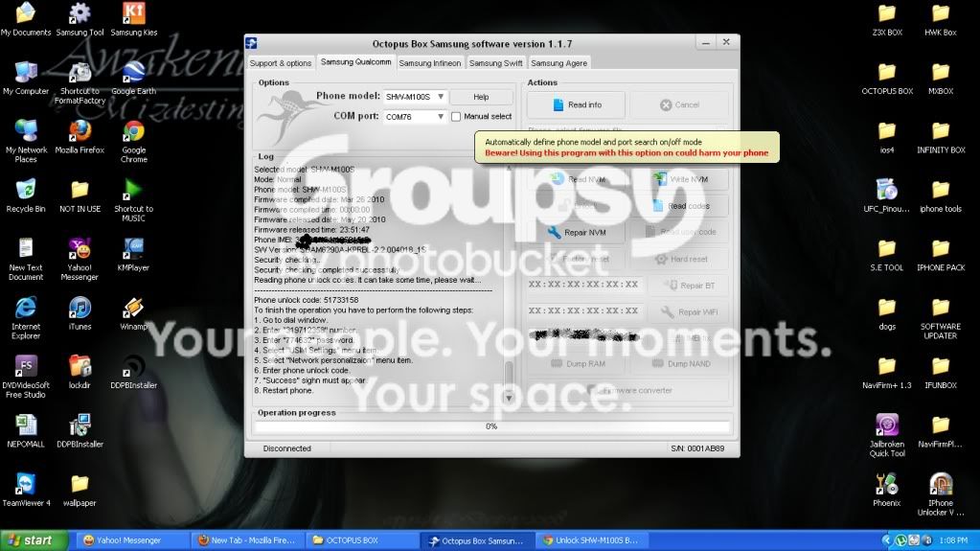
Task: Launch Mozilla Firefox desktop icon
Action: [80, 136]
